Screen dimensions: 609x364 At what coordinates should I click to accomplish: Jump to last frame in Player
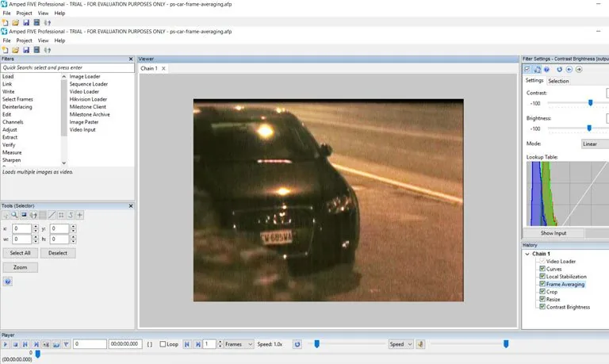click(x=36, y=344)
